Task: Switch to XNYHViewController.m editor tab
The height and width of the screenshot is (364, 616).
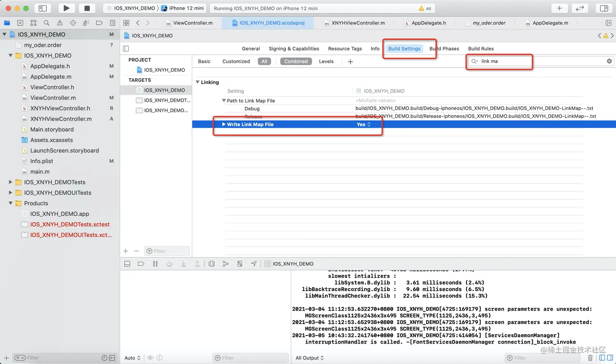Action: (354, 23)
